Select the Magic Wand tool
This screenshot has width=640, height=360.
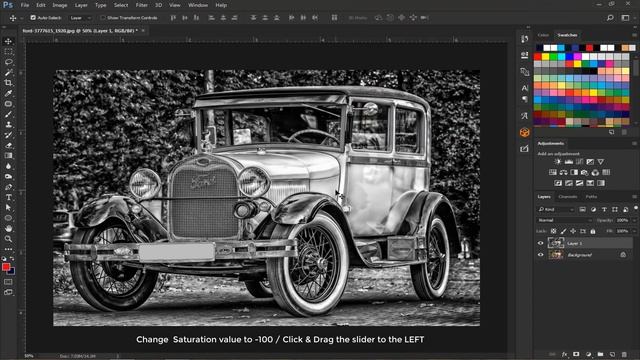click(8, 73)
